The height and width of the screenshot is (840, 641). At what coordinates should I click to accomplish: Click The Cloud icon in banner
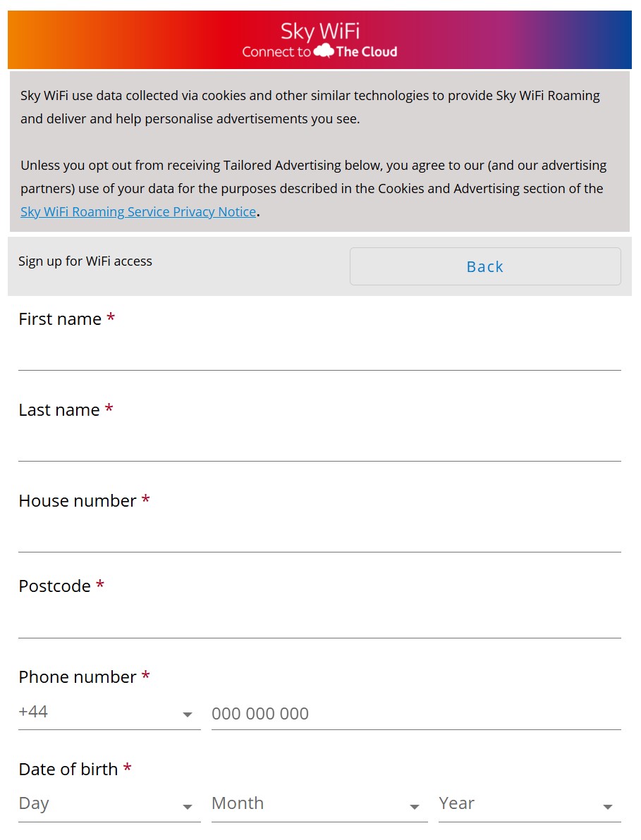point(324,51)
